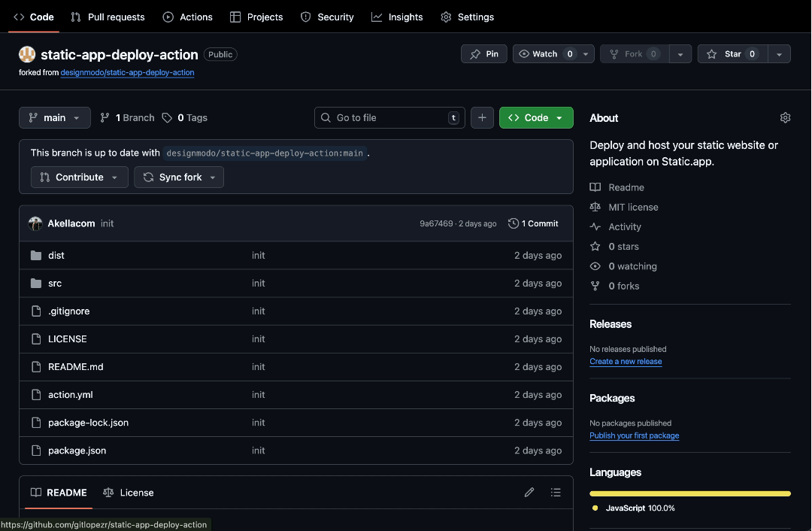Click the repository owner avatar
The image size is (812, 531).
pyautogui.click(x=27, y=54)
